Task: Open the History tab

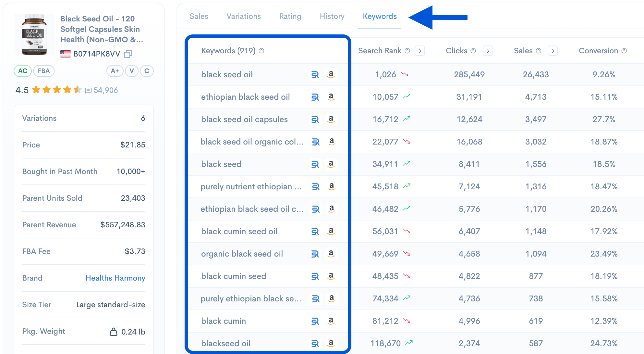Action: click(332, 17)
